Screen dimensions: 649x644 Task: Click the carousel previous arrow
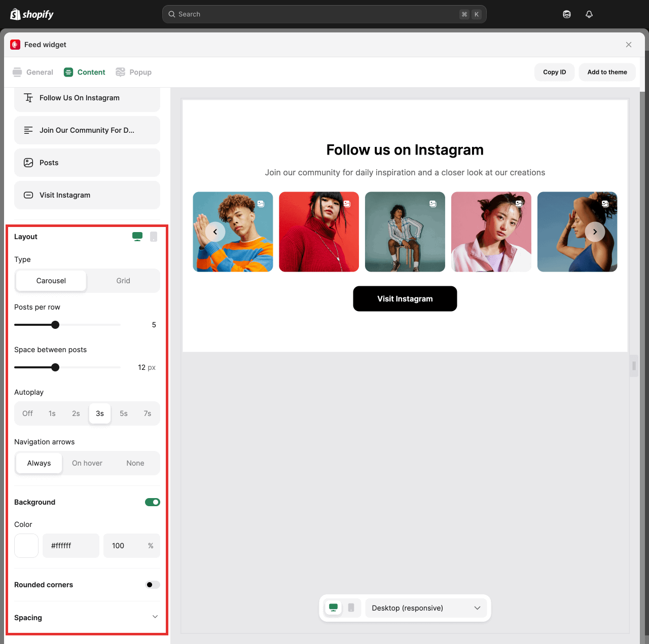point(215,232)
